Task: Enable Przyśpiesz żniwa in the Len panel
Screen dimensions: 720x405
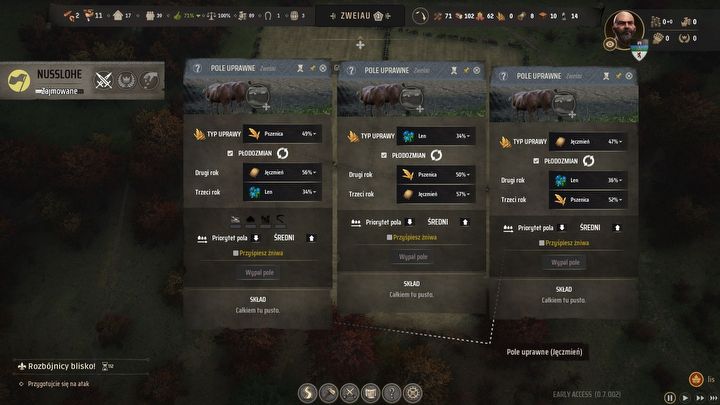Action: [389, 237]
